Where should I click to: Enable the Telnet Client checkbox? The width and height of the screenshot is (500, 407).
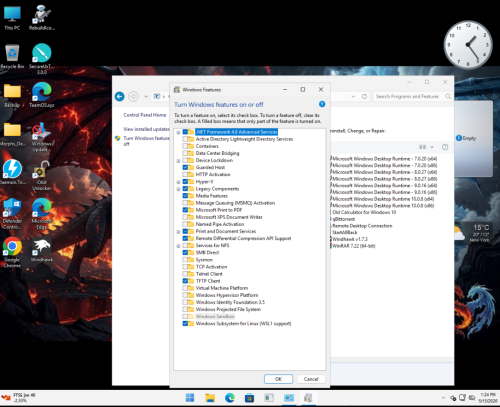pos(185,274)
